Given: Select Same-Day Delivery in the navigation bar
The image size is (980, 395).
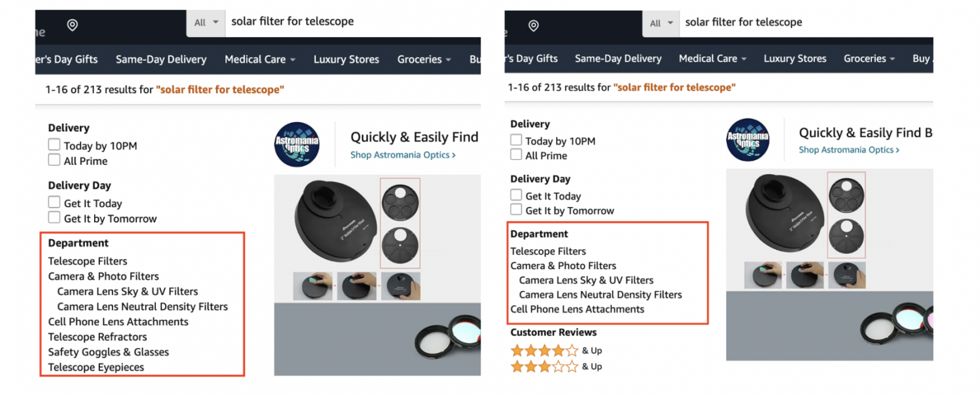Looking at the screenshot, I should [x=161, y=58].
